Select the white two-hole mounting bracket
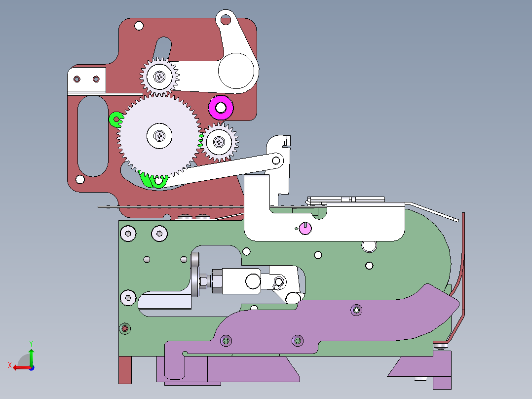This screenshot has height=399, width=532. click(x=87, y=81)
